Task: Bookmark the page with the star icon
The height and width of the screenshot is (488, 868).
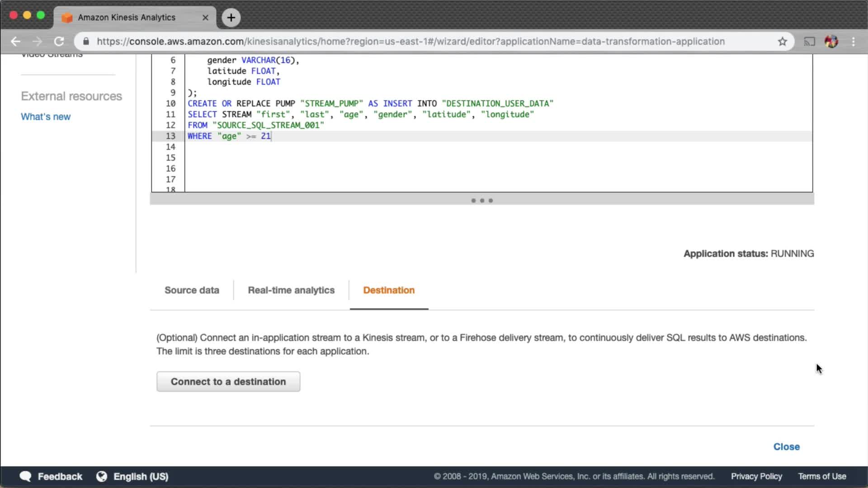Action: [x=782, y=42]
